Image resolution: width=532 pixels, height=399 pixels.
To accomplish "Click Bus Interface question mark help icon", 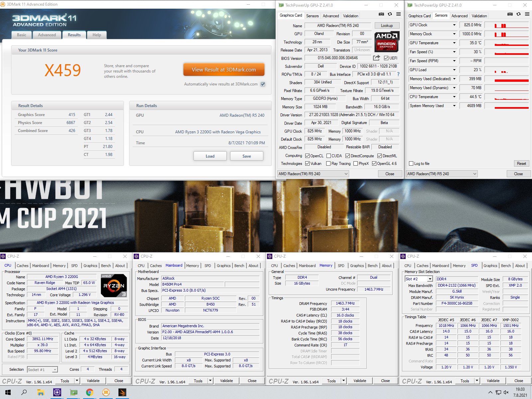I will 398,74.
